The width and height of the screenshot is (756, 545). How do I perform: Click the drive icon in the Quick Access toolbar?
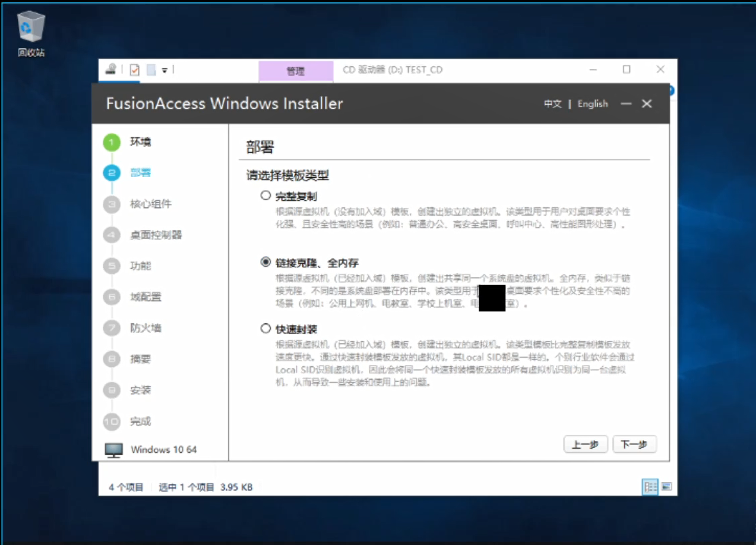[x=110, y=70]
